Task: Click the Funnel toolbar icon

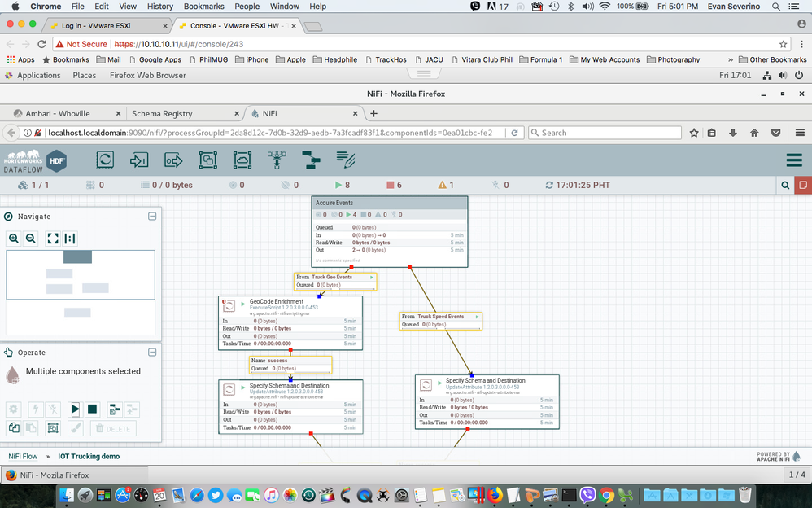Action: pyautogui.click(x=276, y=160)
